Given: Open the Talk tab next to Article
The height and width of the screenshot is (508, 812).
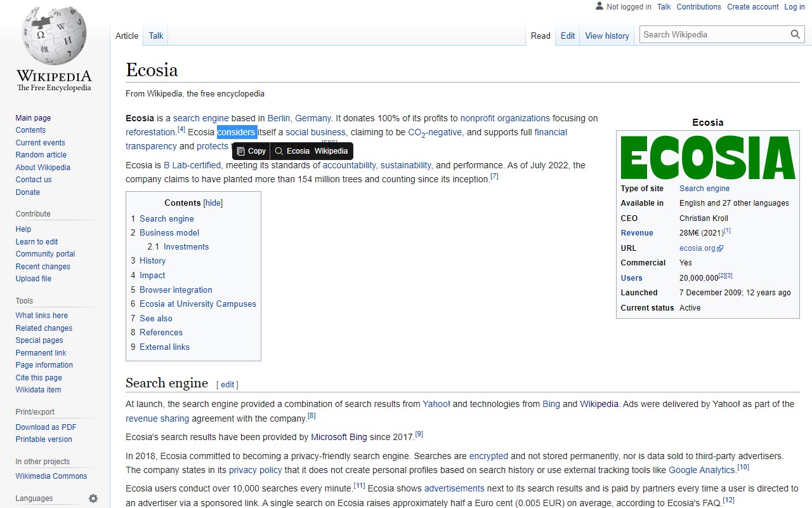Looking at the screenshot, I should tap(156, 36).
